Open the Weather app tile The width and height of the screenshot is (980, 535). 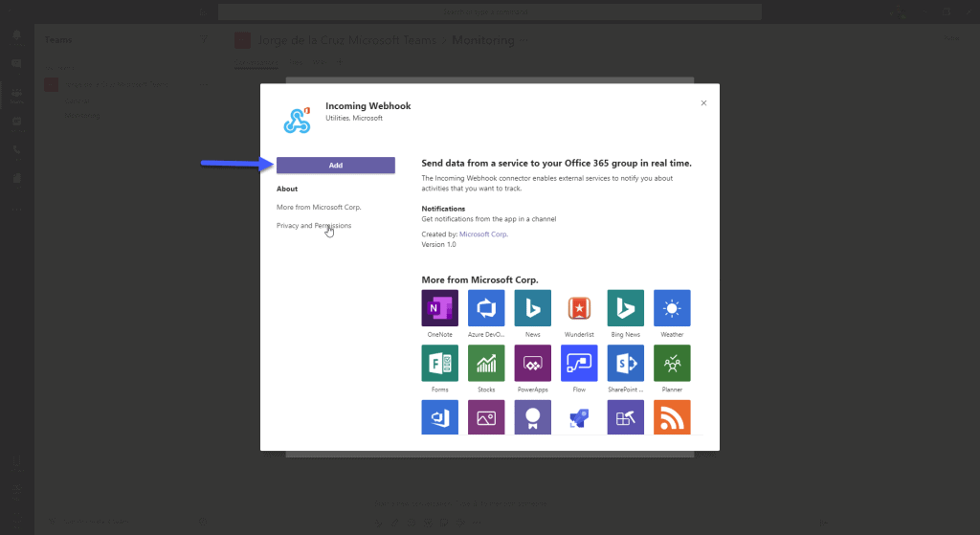click(672, 307)
